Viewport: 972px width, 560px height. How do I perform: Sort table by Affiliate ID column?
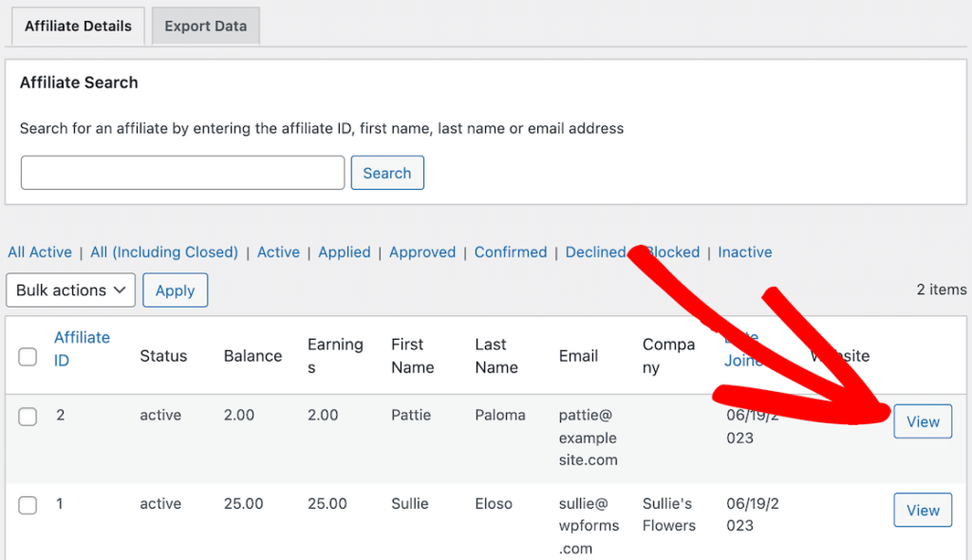82,347
